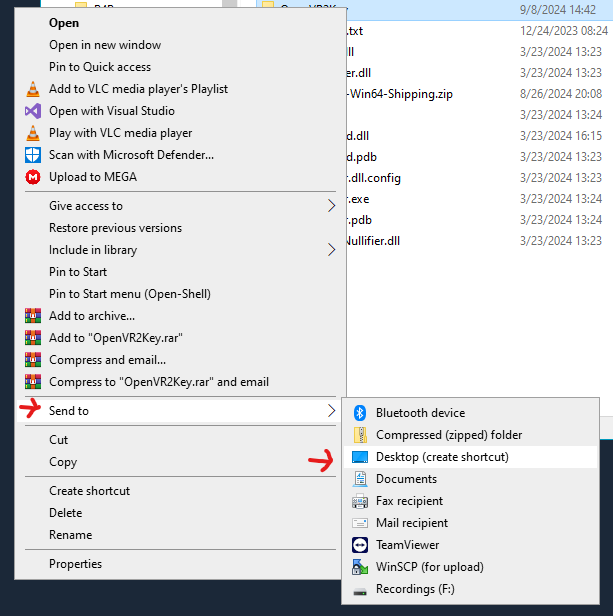Click the WinSCP upload icon
Viewport: 613px width, 616px height.
360,567
